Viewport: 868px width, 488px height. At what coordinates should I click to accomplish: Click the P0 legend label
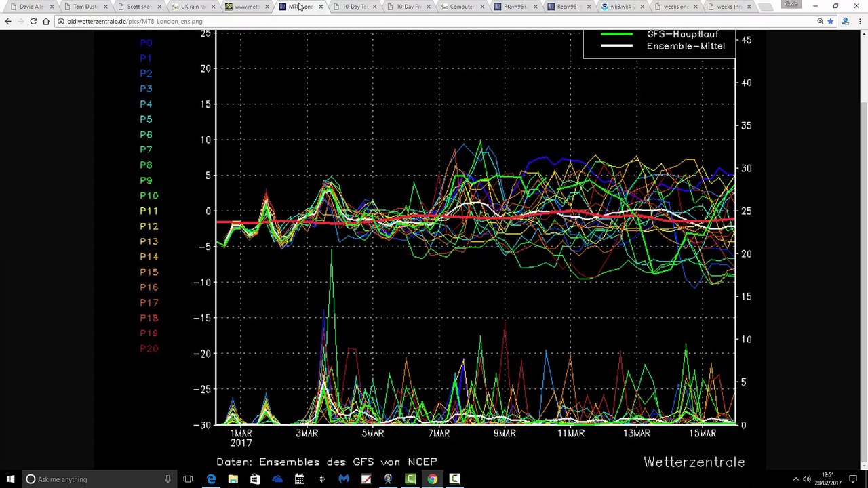pyautogui.click(x=146, y=43)
